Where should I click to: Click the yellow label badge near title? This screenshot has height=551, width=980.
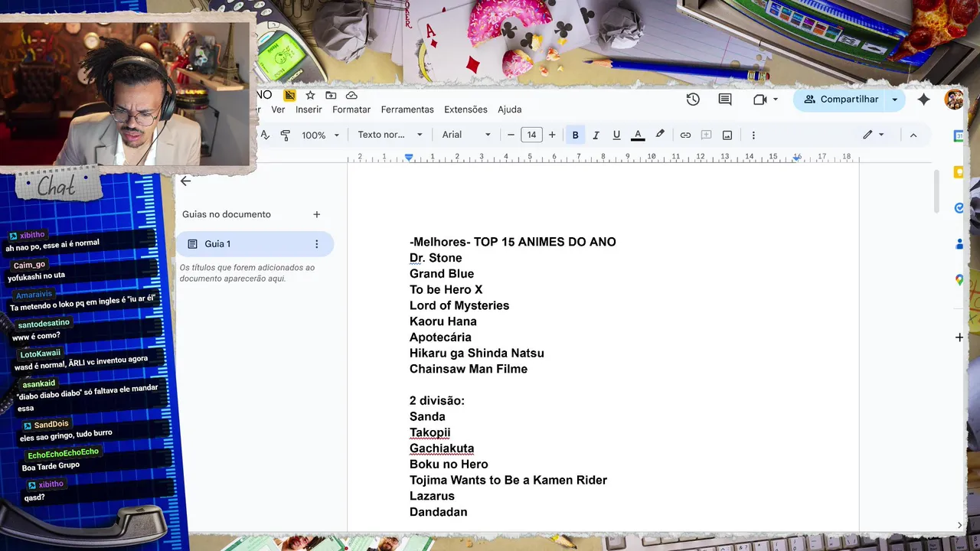(x=289, y=95)
